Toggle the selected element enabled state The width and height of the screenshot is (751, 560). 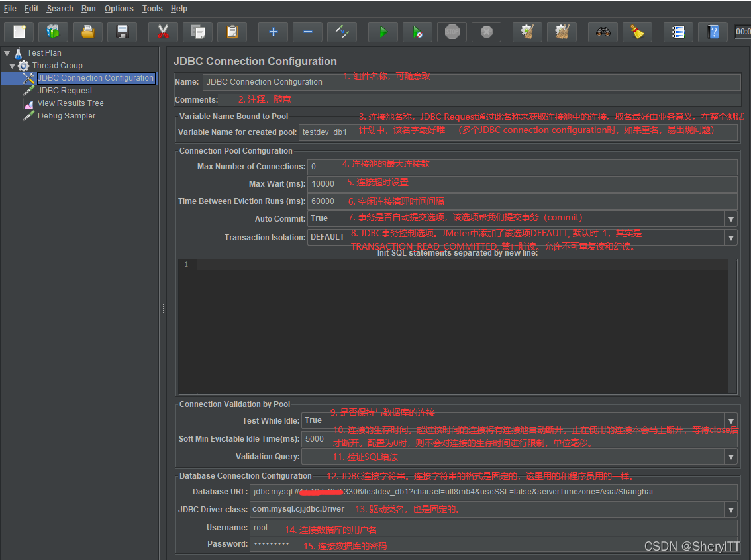tap(342, 31)
